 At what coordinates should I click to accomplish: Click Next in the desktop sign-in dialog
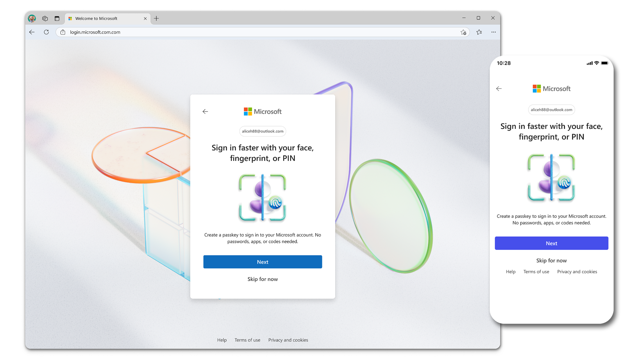pos(262,262)
